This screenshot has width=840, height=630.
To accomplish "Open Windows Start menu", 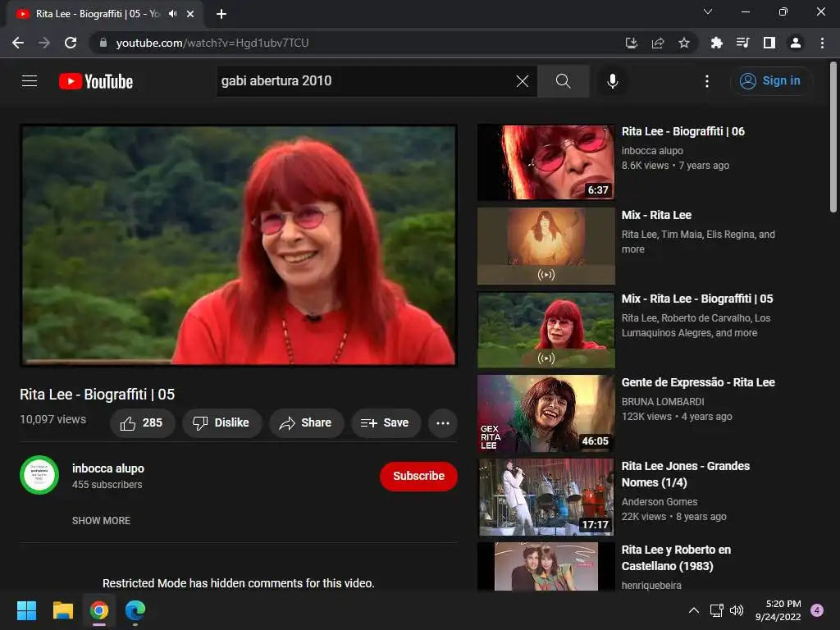I will [x=26, y=610].
